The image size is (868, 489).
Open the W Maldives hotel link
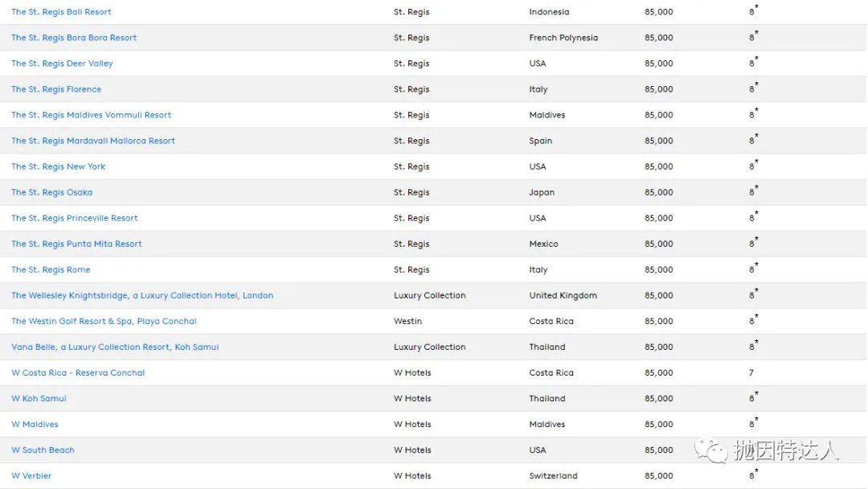(x=35, y=424)
